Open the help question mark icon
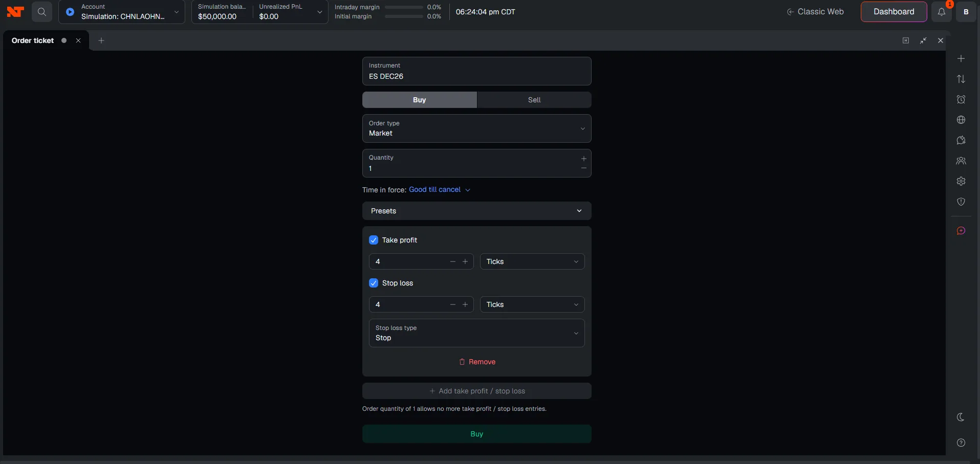Viewport: 980px width, 464px height. 961,443
